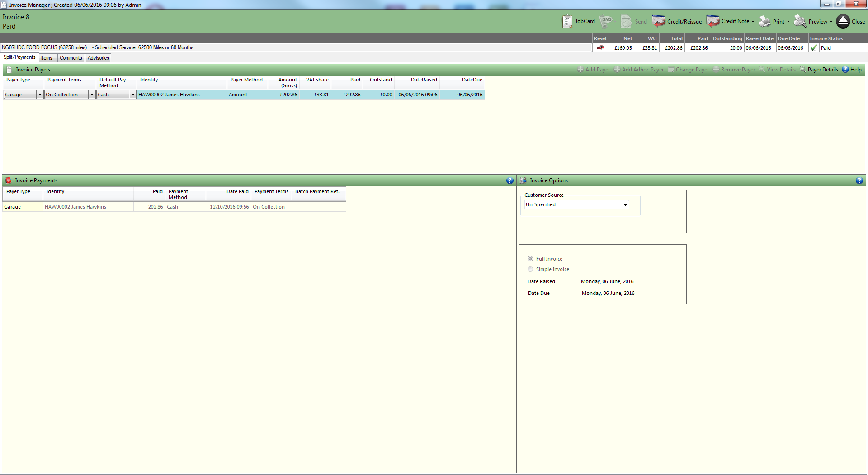
Task: Click the JobCard button label
Action: pyautogui.click(x=585, y=21)
